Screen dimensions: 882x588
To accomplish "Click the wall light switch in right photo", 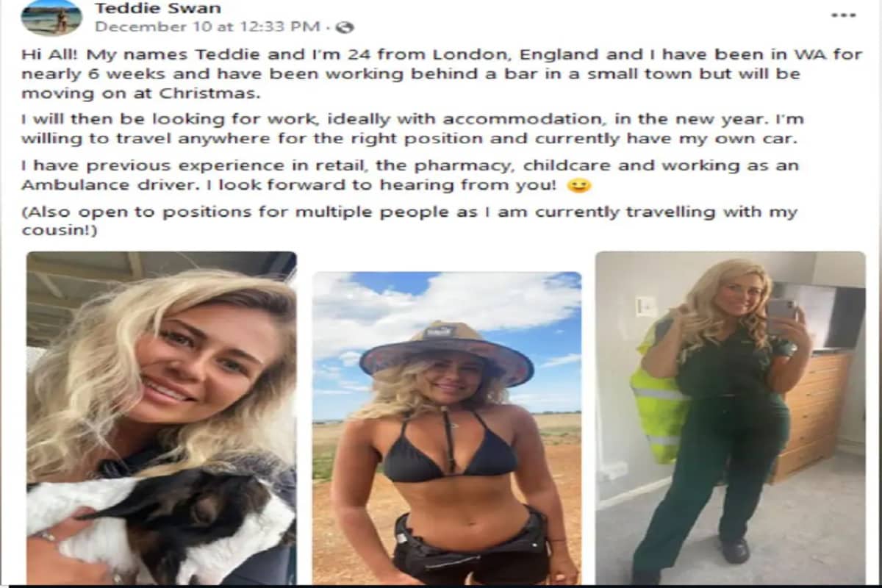I will coord(646,306).
